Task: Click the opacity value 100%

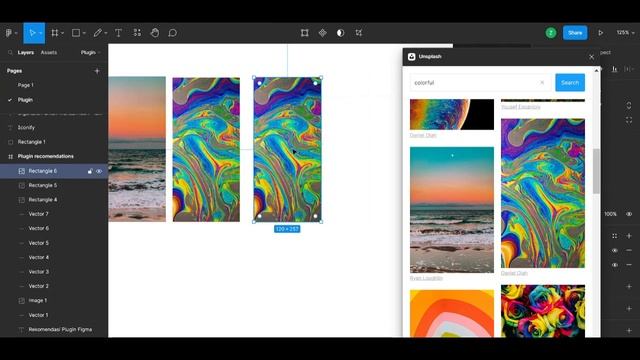Action: click(x=610, y=214)
